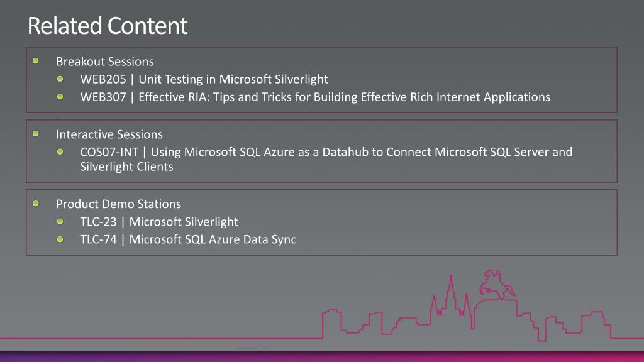Click the green bullet beside Breakout Sessions
This screenshot has height=362, width=644.
pyautogui.click(x=36, y=61)
